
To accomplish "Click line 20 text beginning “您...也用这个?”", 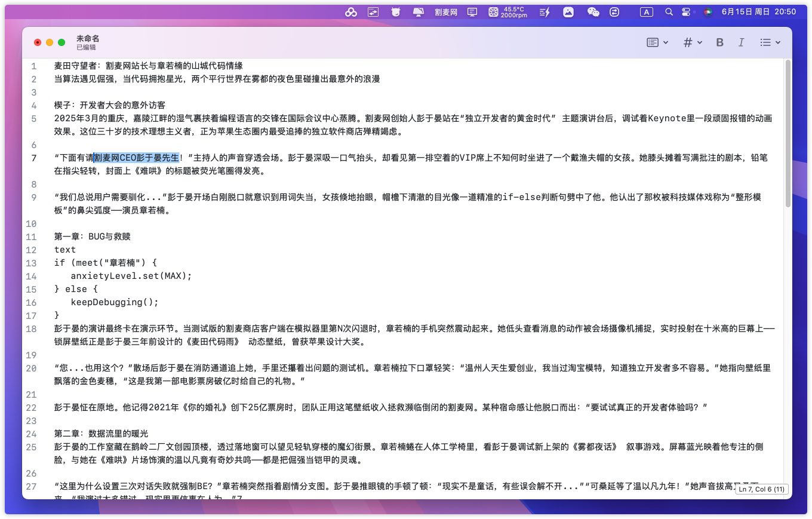I will pos(413,374).
